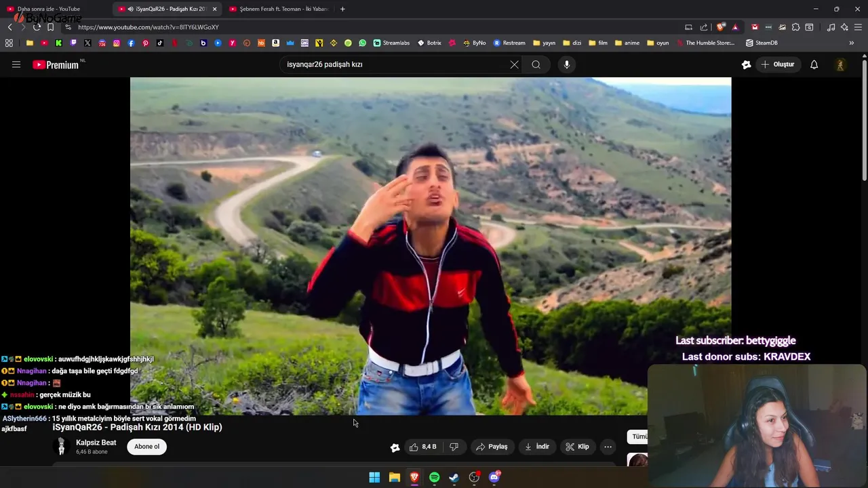868x488 pixels.
Task: Open The Humble Store bookmark
Action: pyautogui.click(x=705, y=43)
